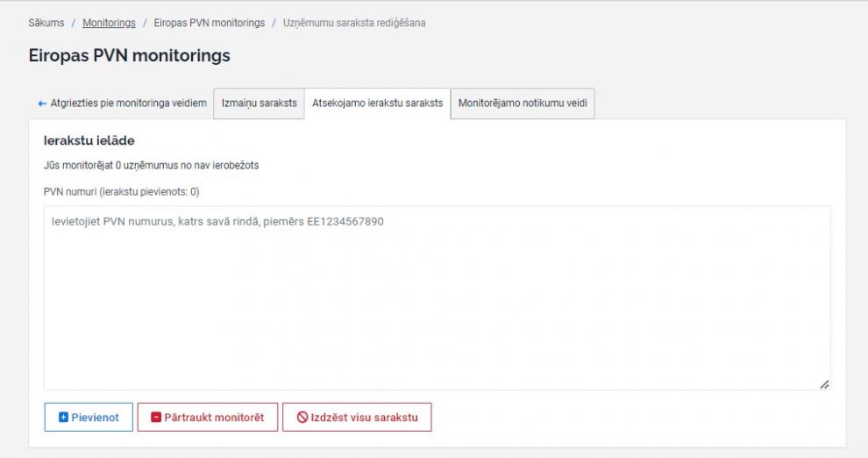Click the Ierakstu ielāde section heading
Viewport: 868px width, 458px height.
tap(89, 140)
